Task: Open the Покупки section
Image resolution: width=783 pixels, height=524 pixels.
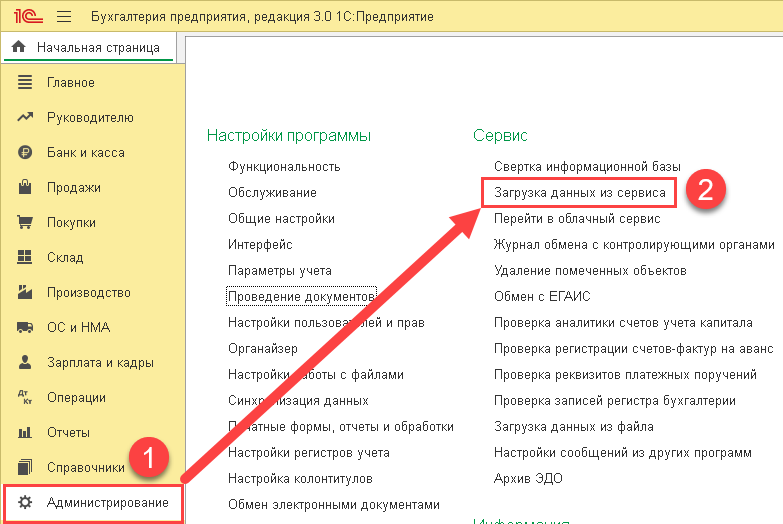Action: tap(71, 222)
